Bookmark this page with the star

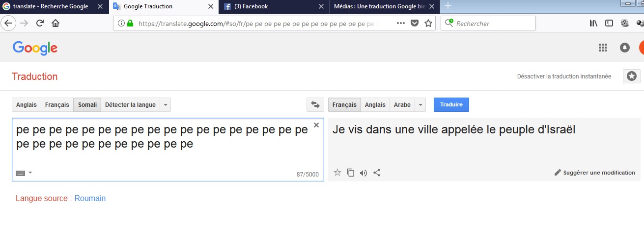tap(428, 23)
